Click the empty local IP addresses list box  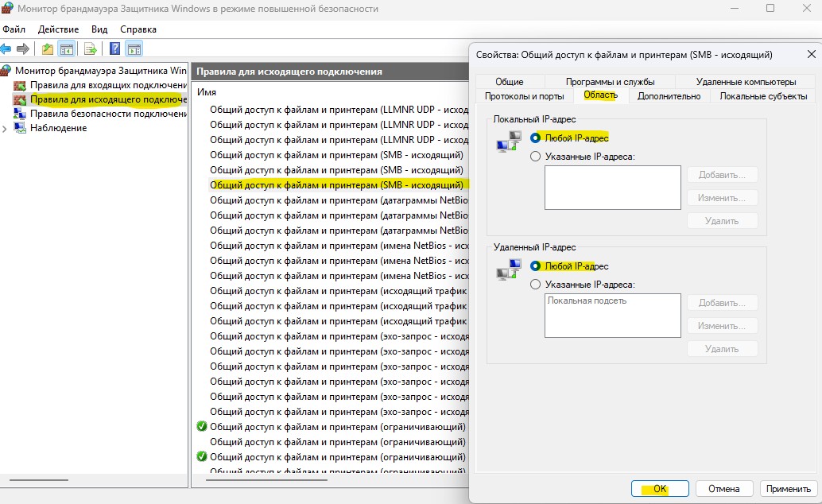pyautogui.click(x=613, y=188)
